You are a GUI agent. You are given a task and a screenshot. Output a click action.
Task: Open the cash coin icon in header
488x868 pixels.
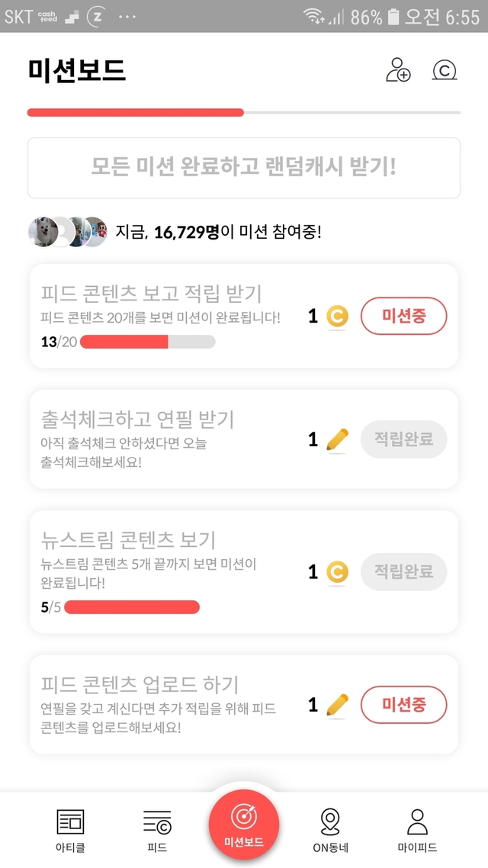pyautogui.click(x=445, y=70)
